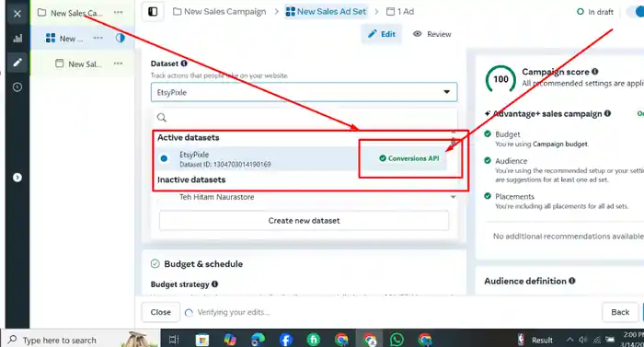
Task: Show hidden system tray icons chevron
Action: 569,340
